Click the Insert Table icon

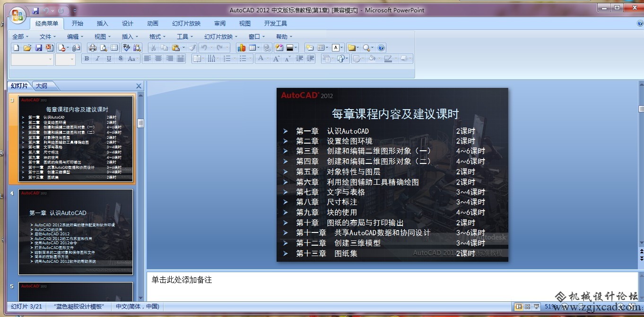[252, 48]
